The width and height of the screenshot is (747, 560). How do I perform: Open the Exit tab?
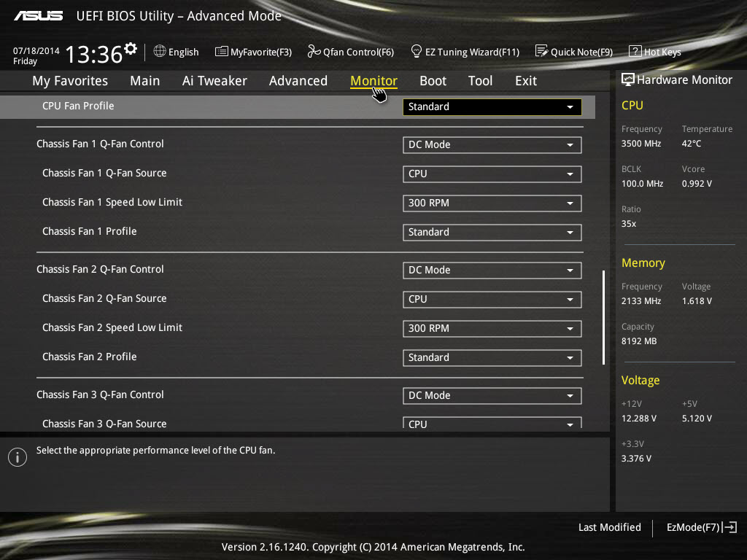click(x=526, y=81)
